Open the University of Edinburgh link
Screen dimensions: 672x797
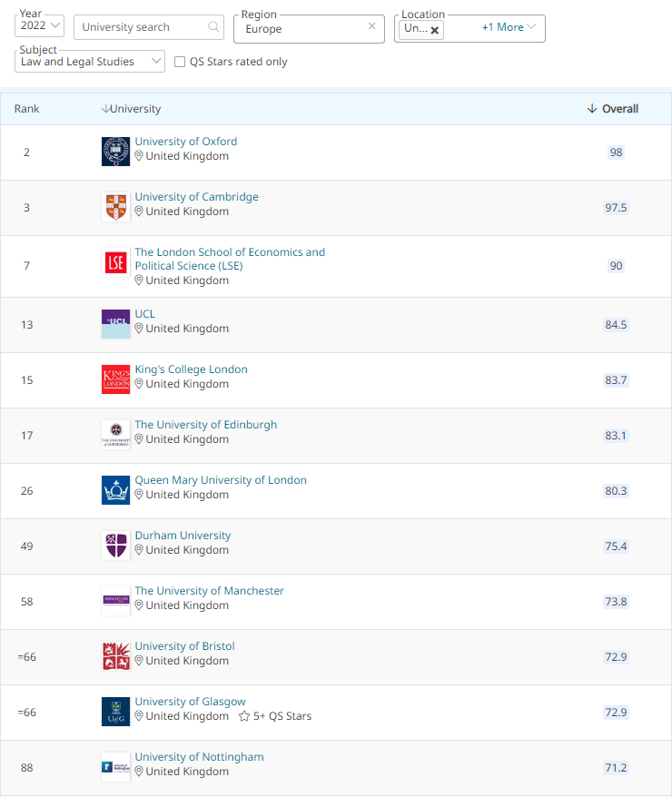(x=206, y=425)
